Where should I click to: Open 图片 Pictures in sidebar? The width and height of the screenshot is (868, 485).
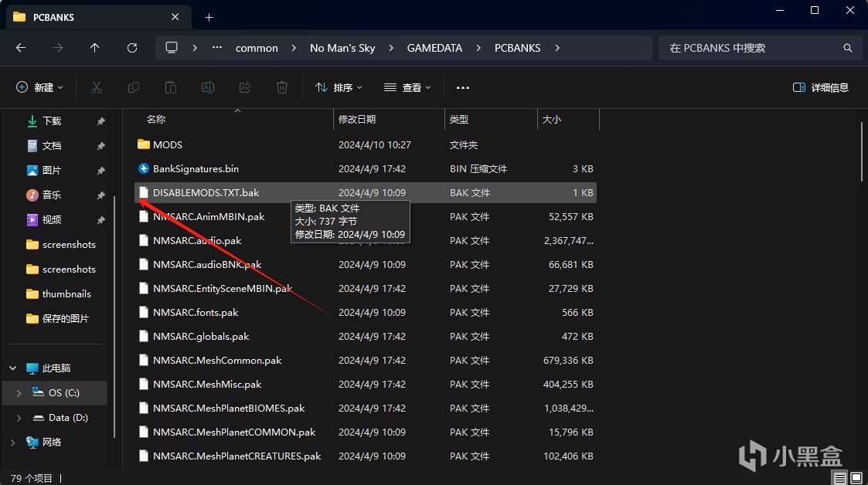(x=52, y=171)
